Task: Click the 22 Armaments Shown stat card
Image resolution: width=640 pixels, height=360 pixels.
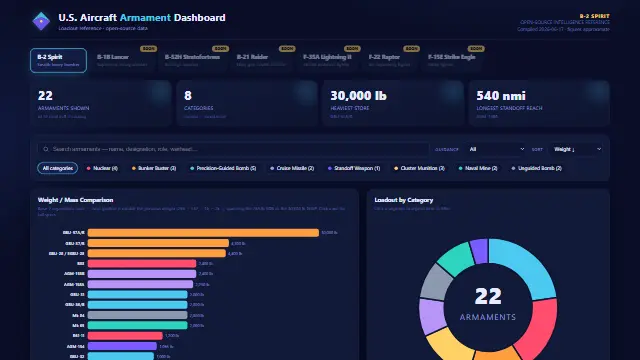Action: 100,103
